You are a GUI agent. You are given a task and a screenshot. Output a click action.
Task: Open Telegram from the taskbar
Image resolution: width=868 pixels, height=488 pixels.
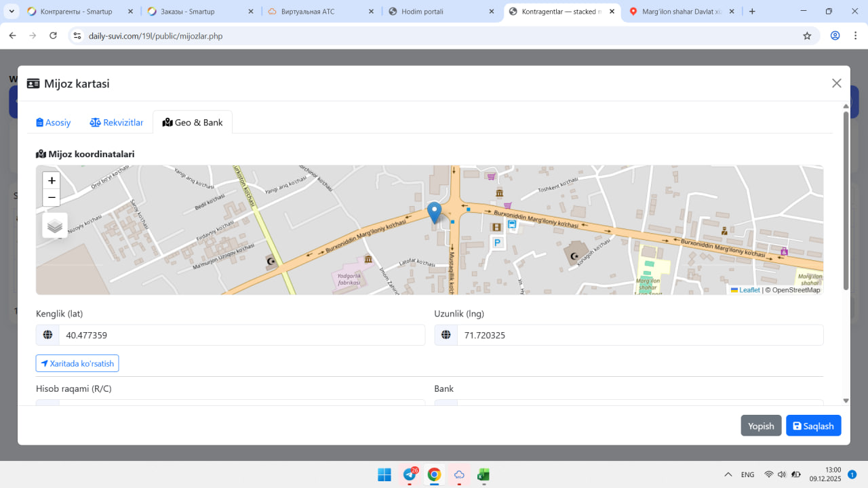(x=410, y=474)
